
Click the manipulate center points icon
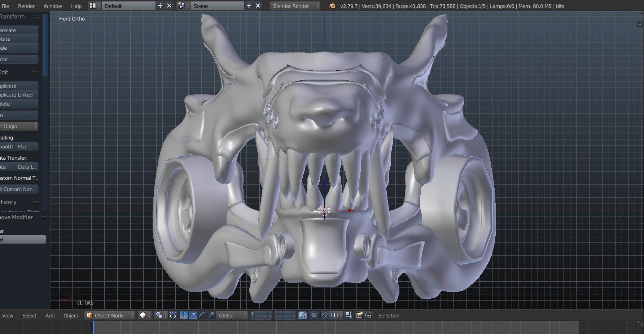point(173,315)
